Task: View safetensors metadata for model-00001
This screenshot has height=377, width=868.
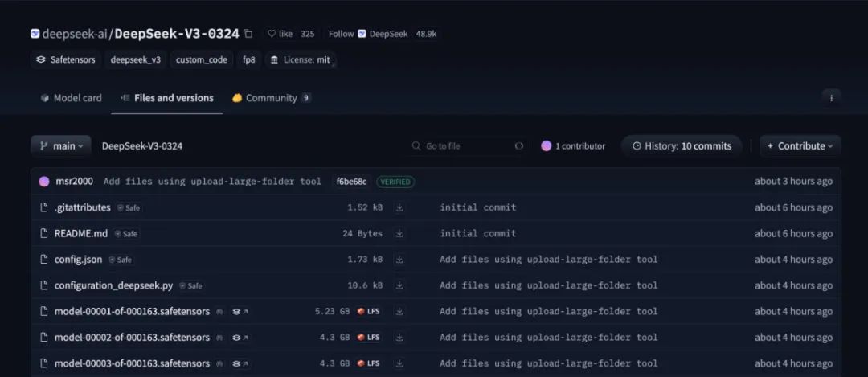Action: [240, 312]
